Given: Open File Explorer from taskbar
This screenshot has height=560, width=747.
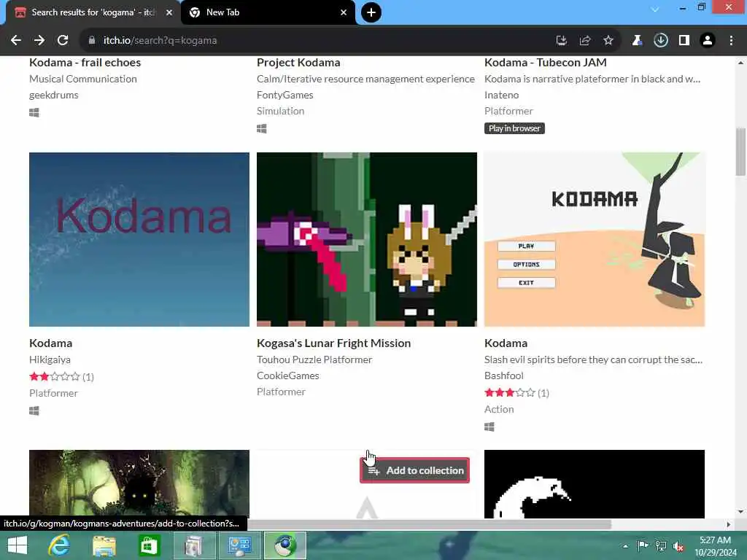Looking at the screenshot, I should click(104, 545).
